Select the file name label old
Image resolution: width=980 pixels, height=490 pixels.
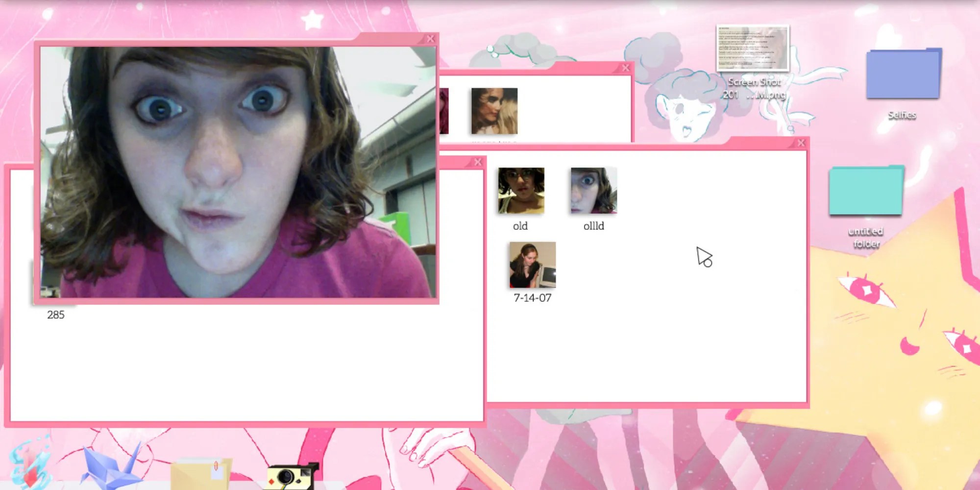[520, 226]
